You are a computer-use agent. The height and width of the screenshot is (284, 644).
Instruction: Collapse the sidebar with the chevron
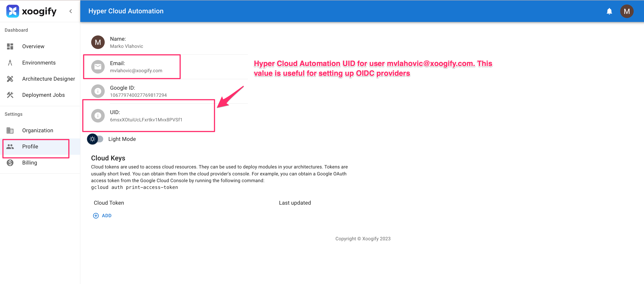click(71, 11)
